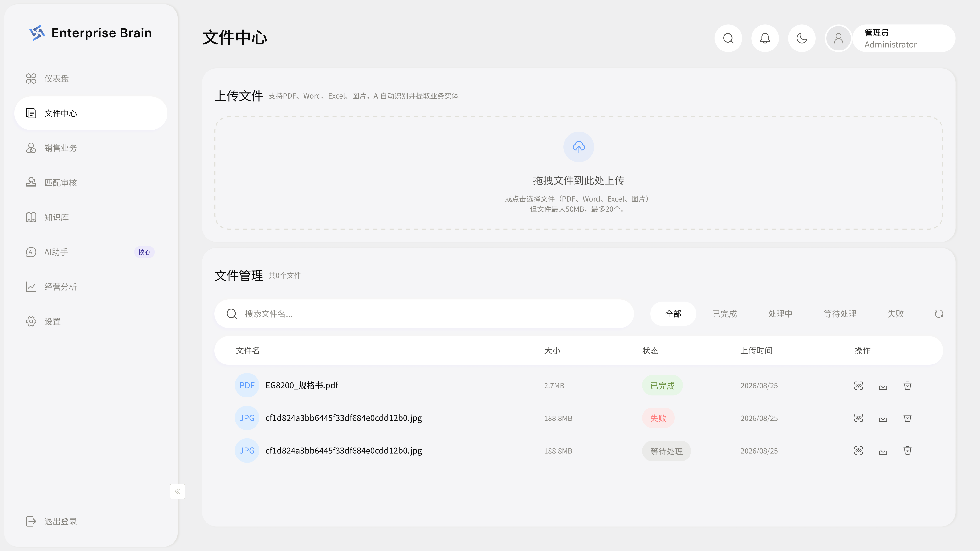Image resolution: width=980 pixels, height=551 pixels.
Task: Click 拖拽文件到此处上传 drop zone text
Action: [x=579, y=180]
